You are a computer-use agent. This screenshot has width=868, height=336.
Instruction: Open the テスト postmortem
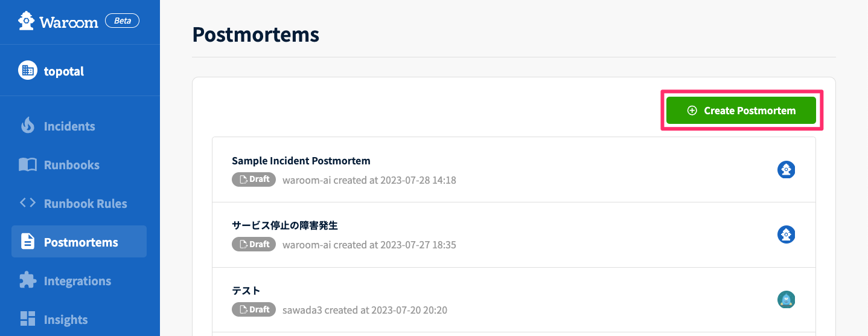point(246,291)
